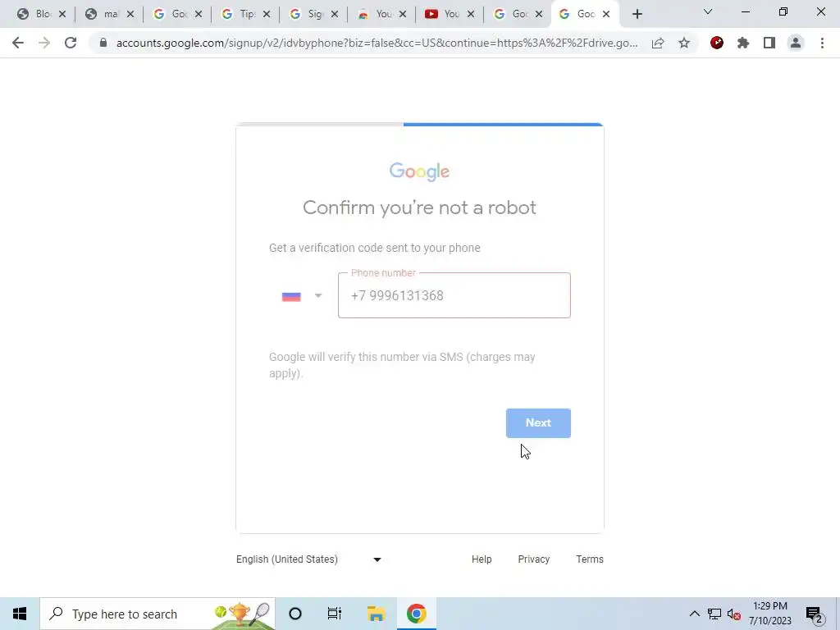This screenshot has width=840, height=630.
Task: Close the 'ma' tab
Action: 130,15
